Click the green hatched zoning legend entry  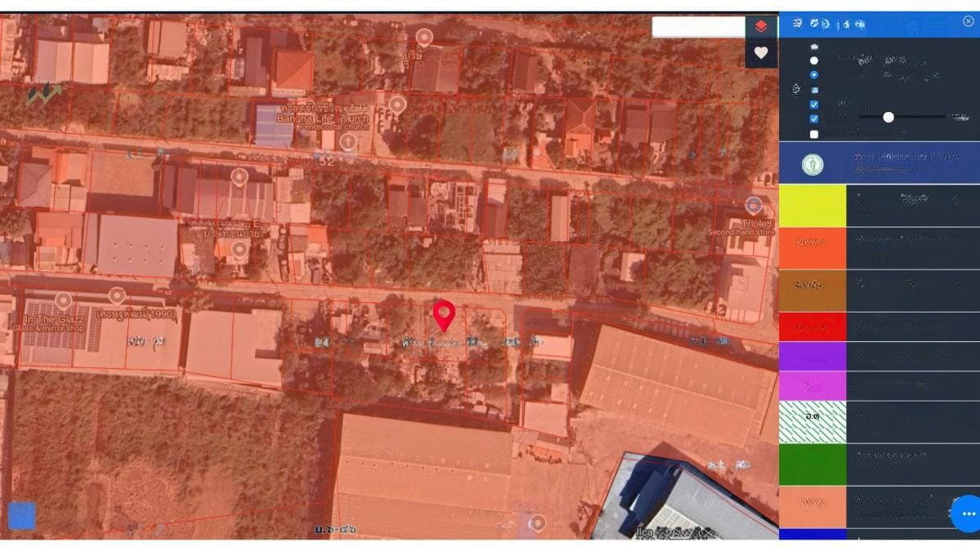click(812, 421)
